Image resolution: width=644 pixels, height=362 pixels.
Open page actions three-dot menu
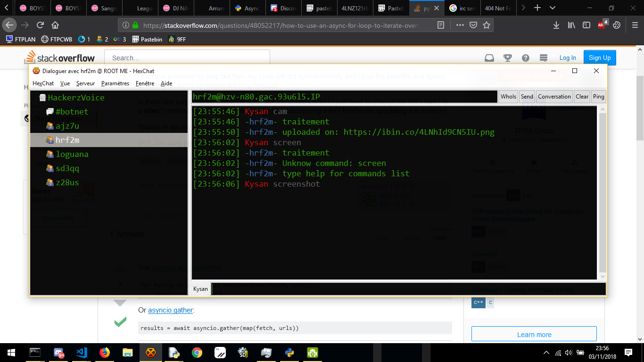[461, 25]
